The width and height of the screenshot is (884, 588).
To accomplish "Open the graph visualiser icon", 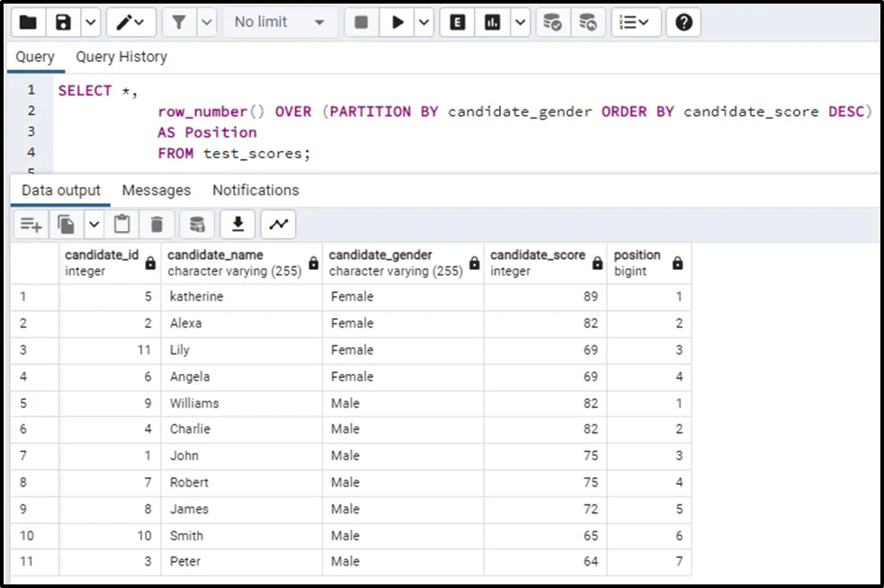I will (279, 224).
